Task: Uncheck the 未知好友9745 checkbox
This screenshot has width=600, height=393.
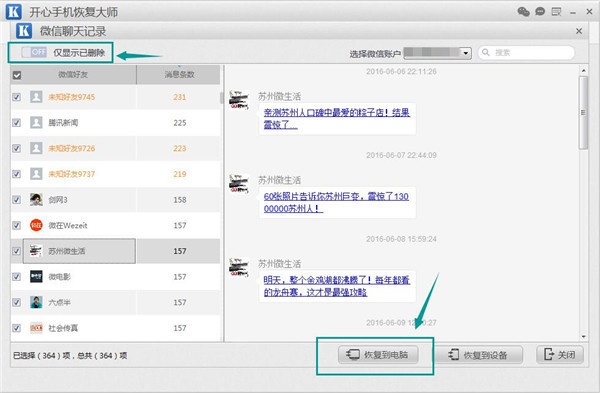Action: pos(16,97)
